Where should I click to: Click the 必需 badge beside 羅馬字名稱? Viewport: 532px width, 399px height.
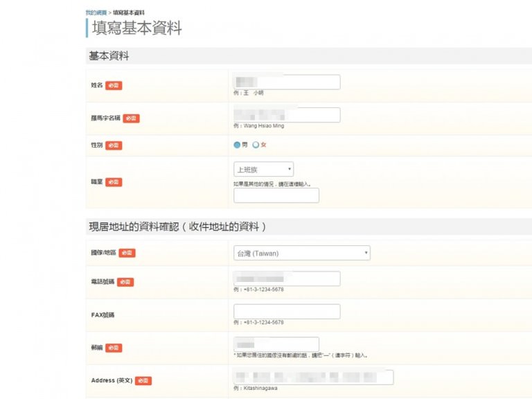(131, 118)
